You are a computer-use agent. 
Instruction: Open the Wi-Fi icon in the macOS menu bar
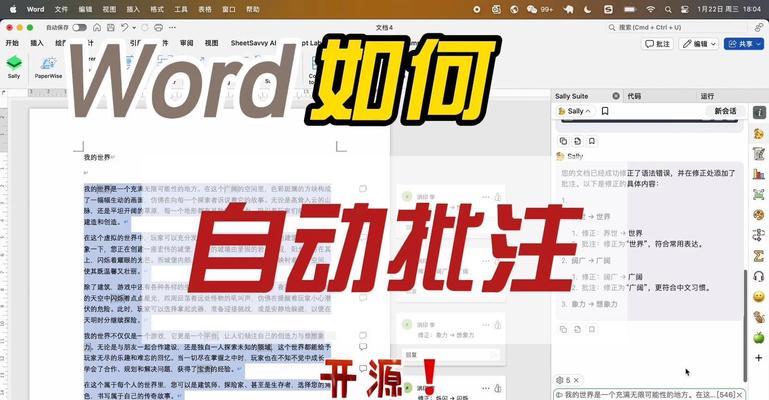click(x=650, y=9)
